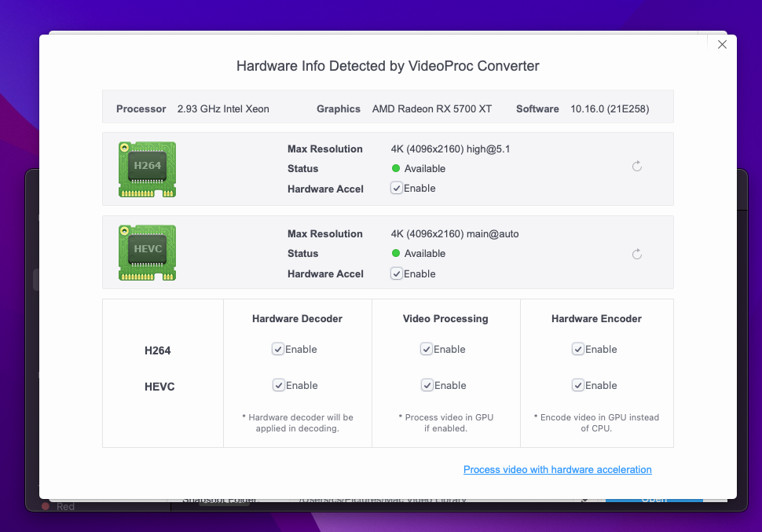Toggle HEVC Hardware Decoder Enable checkbox

pos(278,386)
